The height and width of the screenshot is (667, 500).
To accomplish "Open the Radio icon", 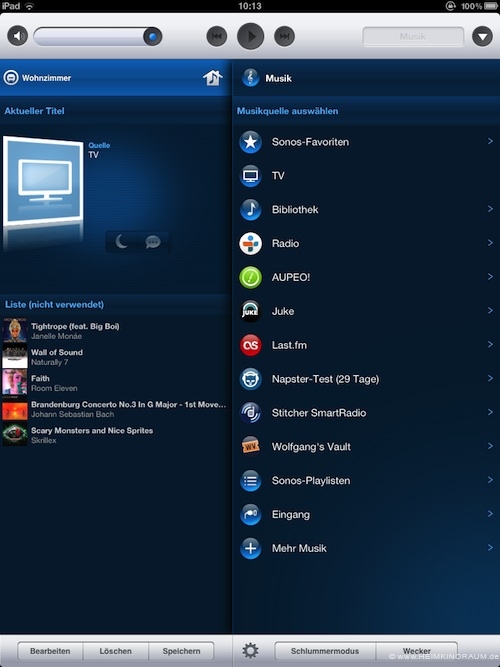I will point(250,243).
